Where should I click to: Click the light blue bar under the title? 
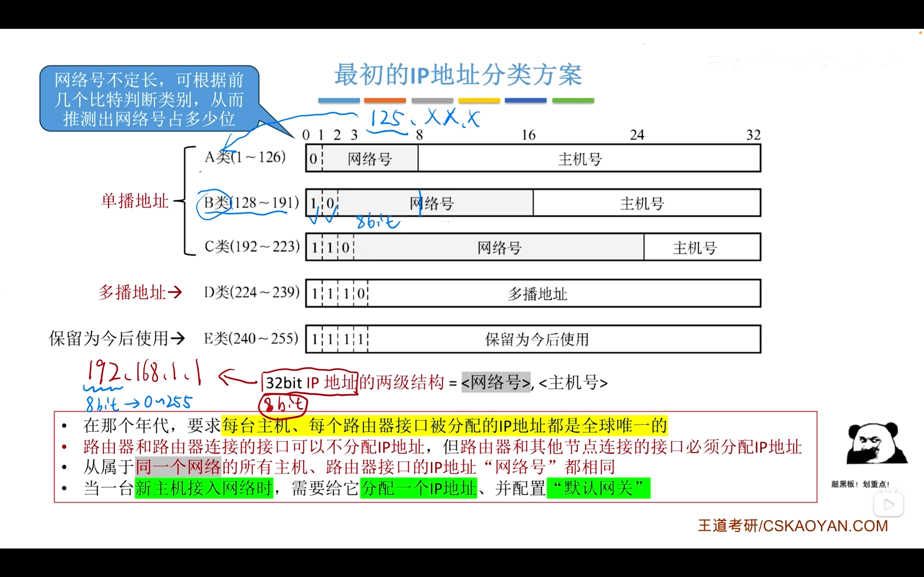(x=339, y=100)
